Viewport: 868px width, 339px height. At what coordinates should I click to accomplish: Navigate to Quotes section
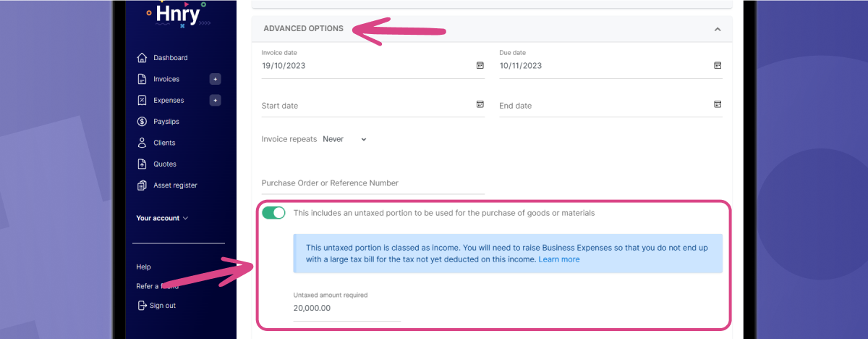pos(164,164)
